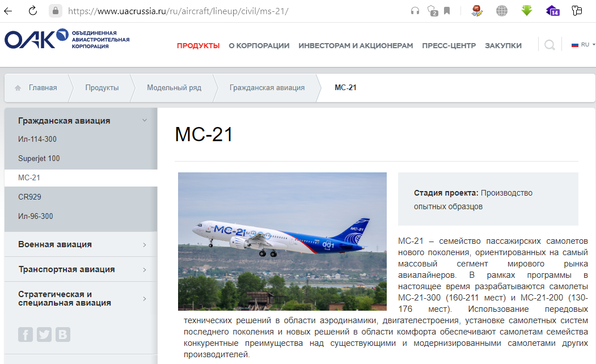Click the Стадия проекта status text
Viewport: 596px width, 364px height.
click(473, 200)
